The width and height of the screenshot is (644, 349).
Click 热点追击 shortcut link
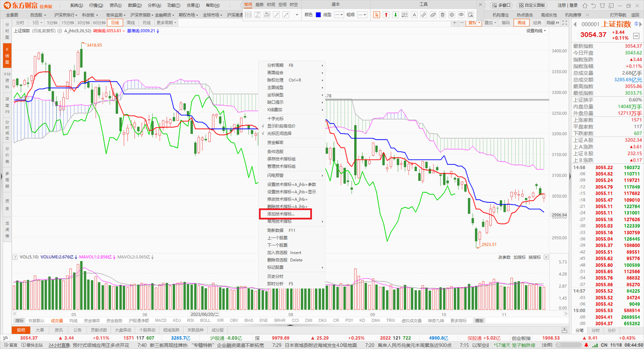525,14
